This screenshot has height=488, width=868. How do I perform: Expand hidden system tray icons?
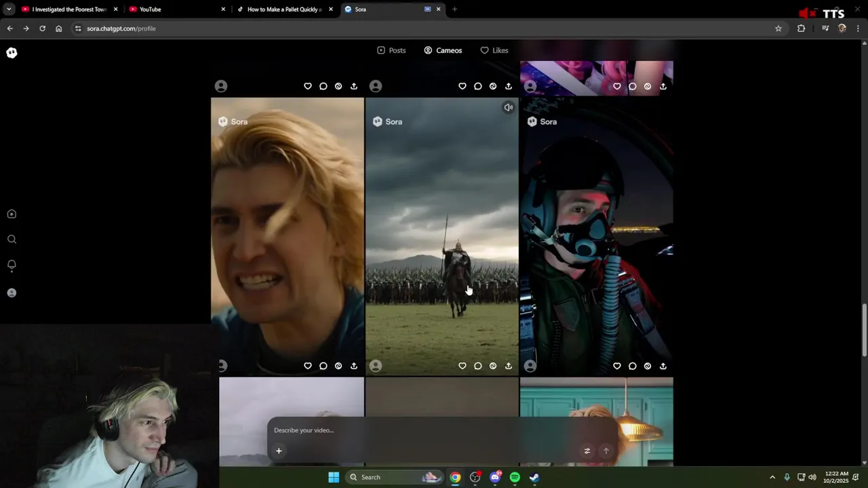point(772,477)
